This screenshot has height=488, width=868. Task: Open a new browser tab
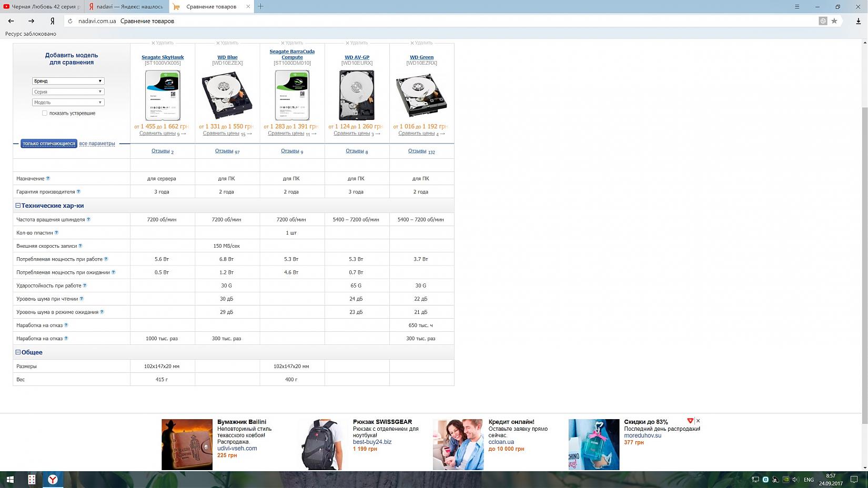point(260,6)
